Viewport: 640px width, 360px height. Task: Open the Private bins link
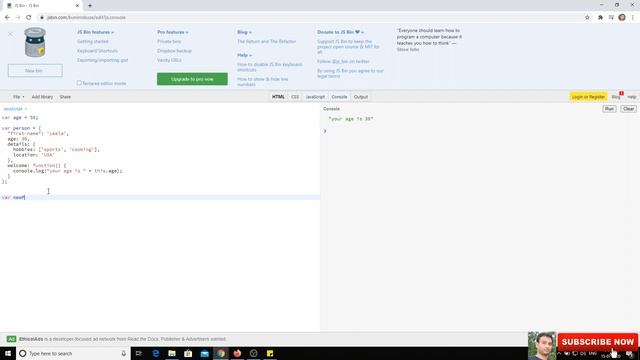(169, 42)
